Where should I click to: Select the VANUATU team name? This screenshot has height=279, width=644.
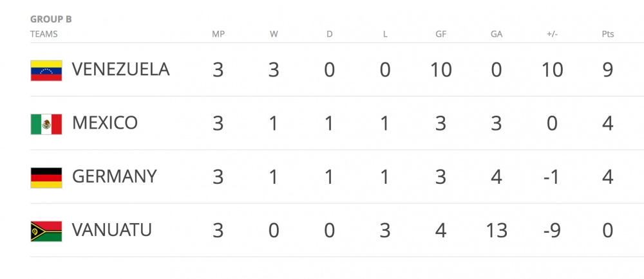coord(112,230)
